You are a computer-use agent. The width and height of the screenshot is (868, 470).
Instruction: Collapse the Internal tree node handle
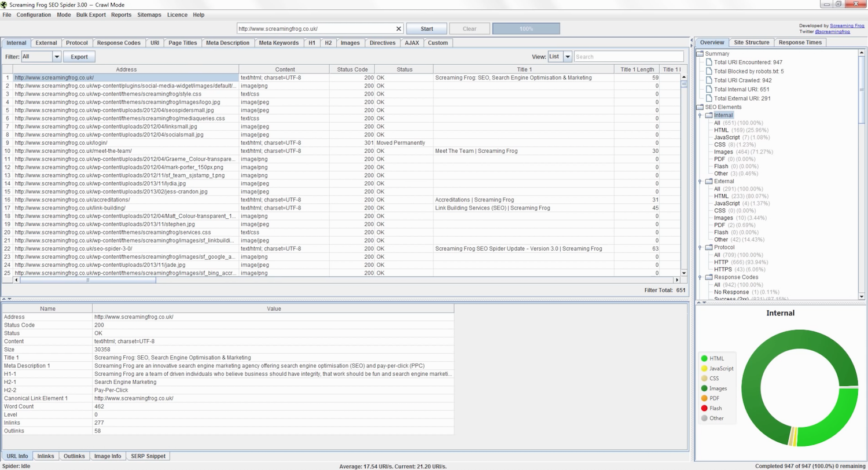[x=700, y=116]
